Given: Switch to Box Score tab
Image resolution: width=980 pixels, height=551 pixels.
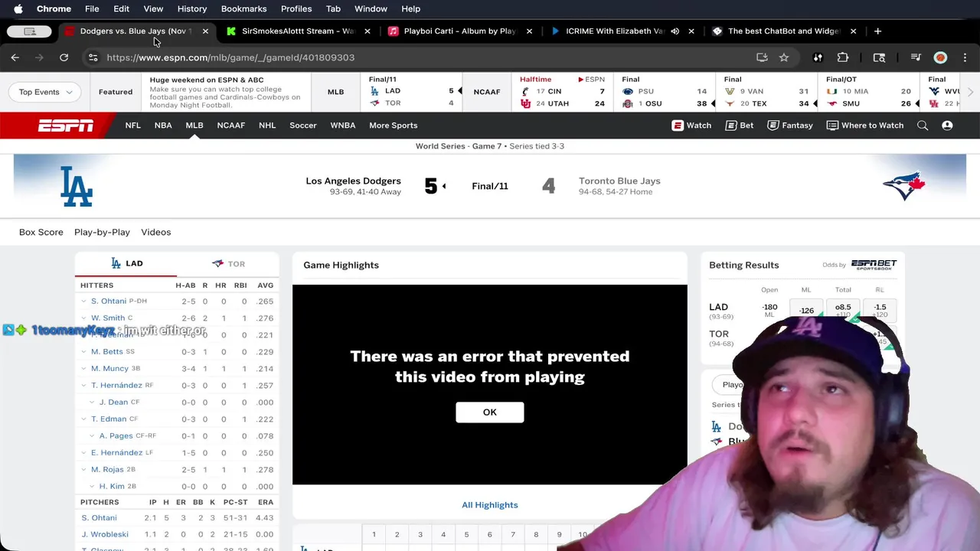Looking at the screenshot, I should click(x=41, y=232).
